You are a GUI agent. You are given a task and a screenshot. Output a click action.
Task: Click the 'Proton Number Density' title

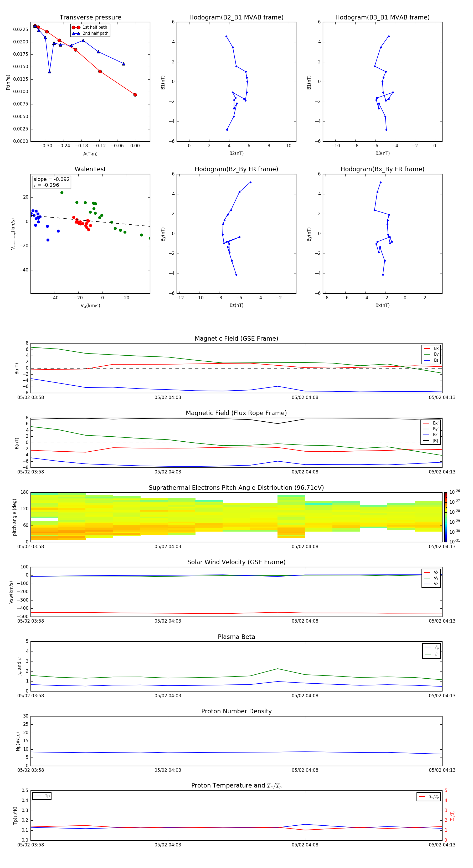[236, 711]
